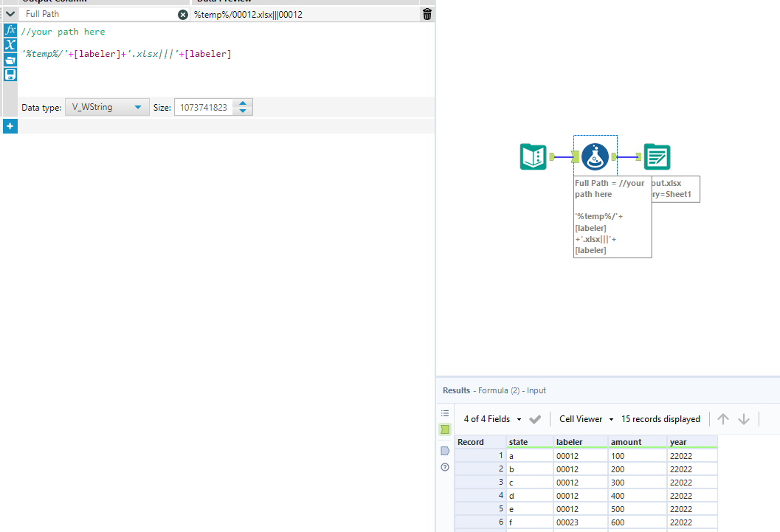Show the output anchor data in results
Screen dimensions: 780x532
click(445, 450)
